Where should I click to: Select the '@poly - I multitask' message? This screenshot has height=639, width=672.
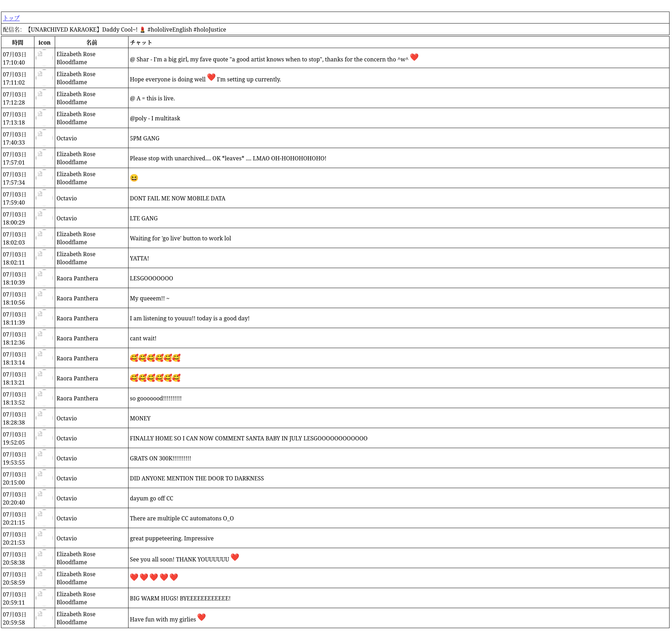click(x=155, y=118)
